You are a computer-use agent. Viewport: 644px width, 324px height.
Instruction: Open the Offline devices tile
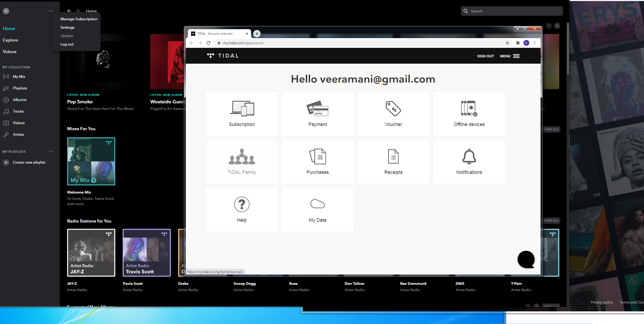tap(469, 114)
